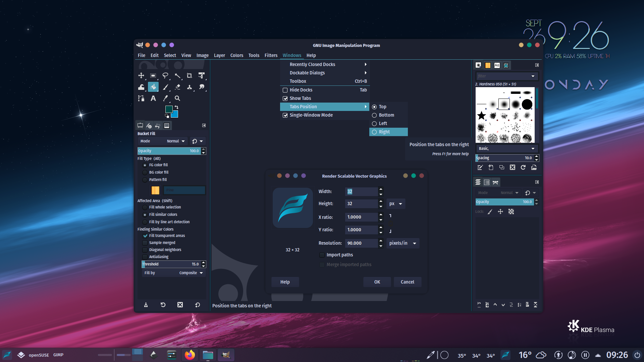This screenshot has width=644, height=362.
Task: Select the Fuzzy Select magic wand tool
Action: pyautogui.click(x=177, y=76)
